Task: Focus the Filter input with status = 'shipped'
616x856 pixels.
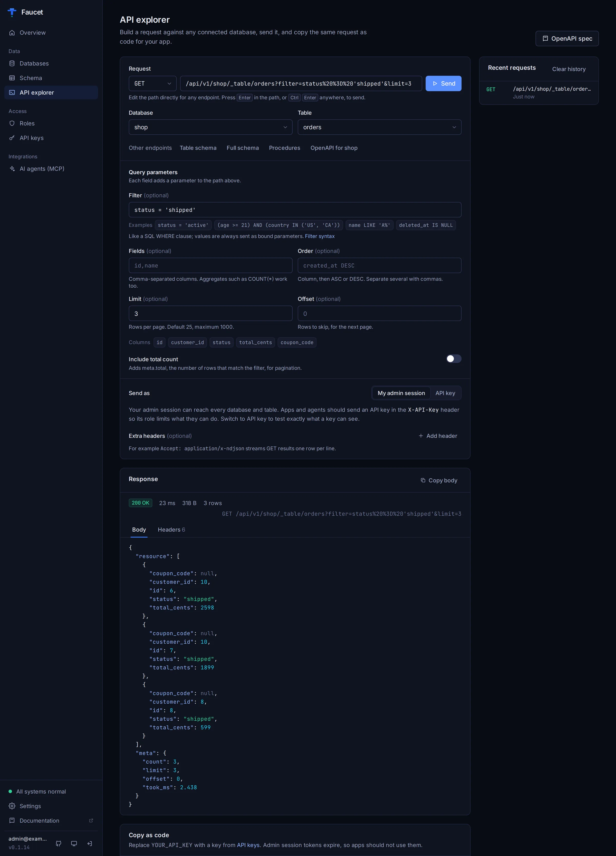Action: coord(295,210)
